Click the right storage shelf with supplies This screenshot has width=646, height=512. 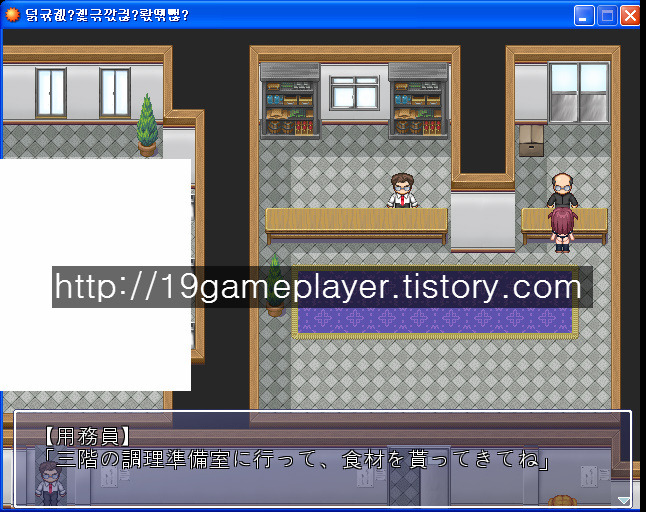click(x=418, y=101)
